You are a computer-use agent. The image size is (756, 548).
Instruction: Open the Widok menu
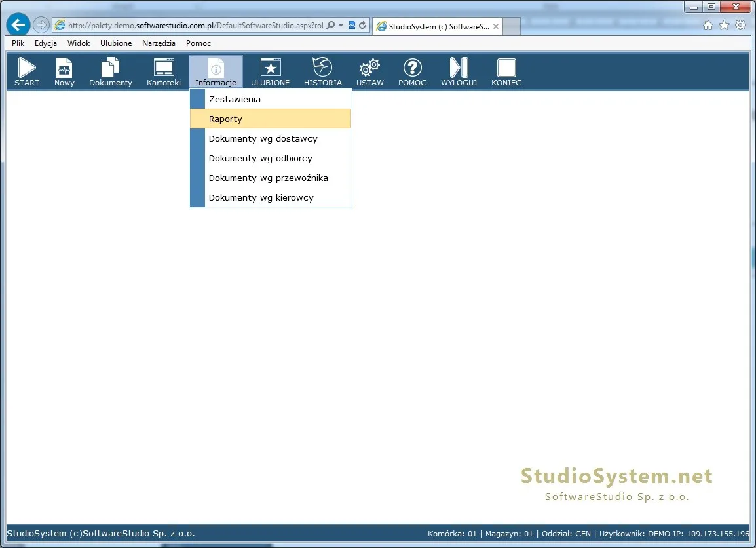(79, 43)
